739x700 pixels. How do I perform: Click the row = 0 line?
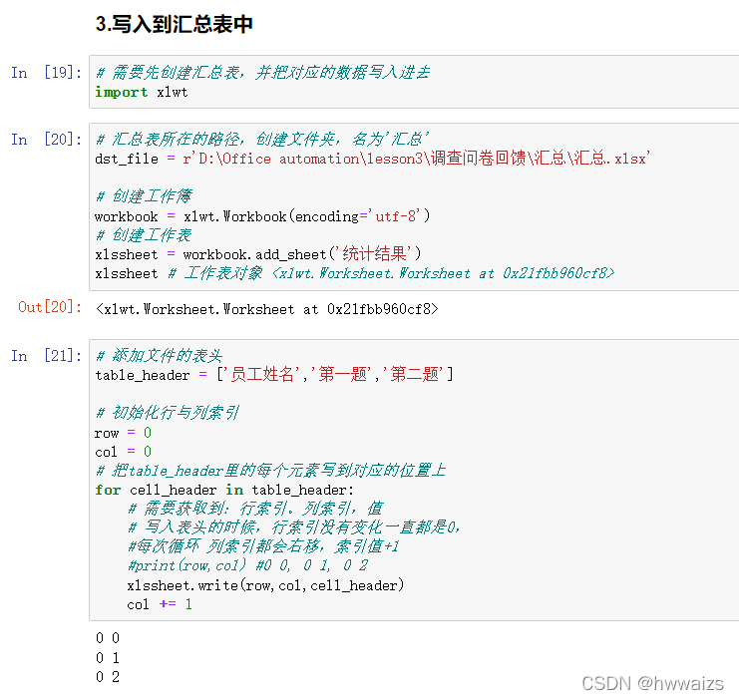click(x=123, y=433)
